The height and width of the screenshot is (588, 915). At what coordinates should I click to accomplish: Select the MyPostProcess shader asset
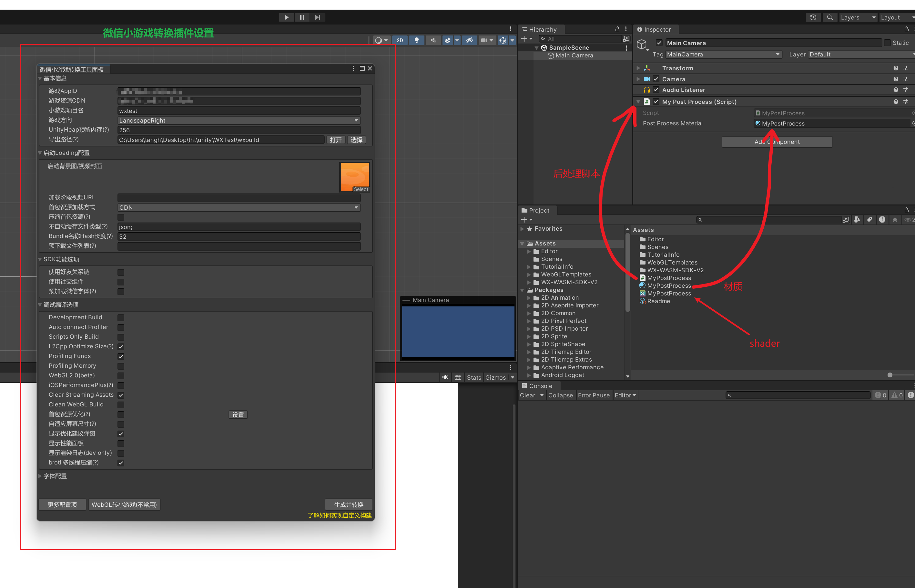click(x=669, y=294)
